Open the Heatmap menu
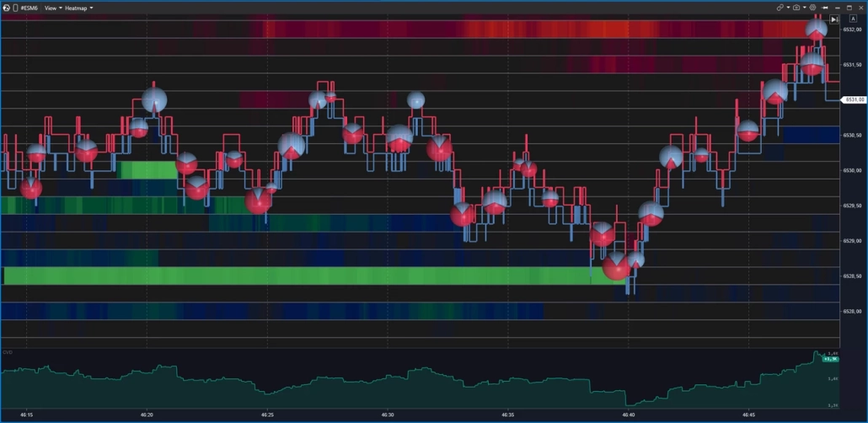The width and height of the screenshot is (868, 423). click(x=78, y=8)
